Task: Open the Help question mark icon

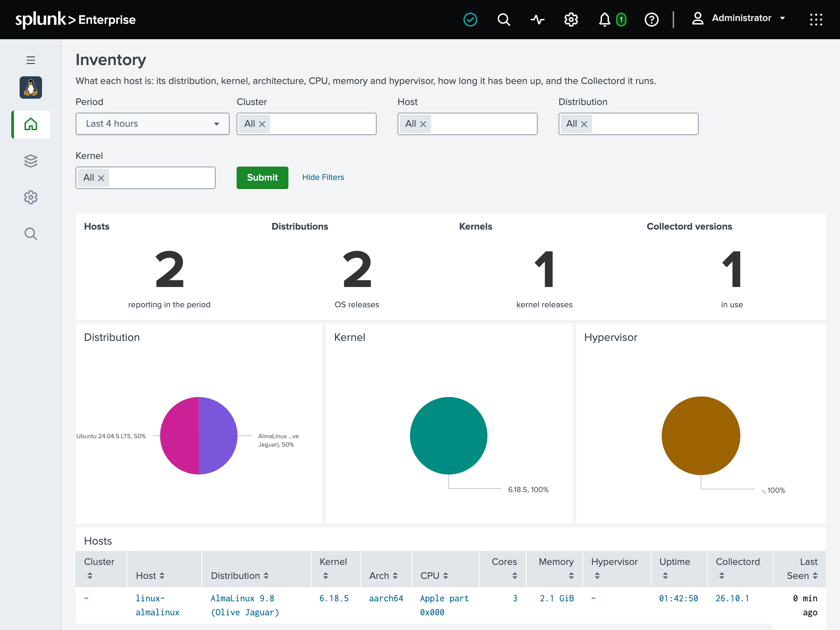Action: (x=652, y=19)
